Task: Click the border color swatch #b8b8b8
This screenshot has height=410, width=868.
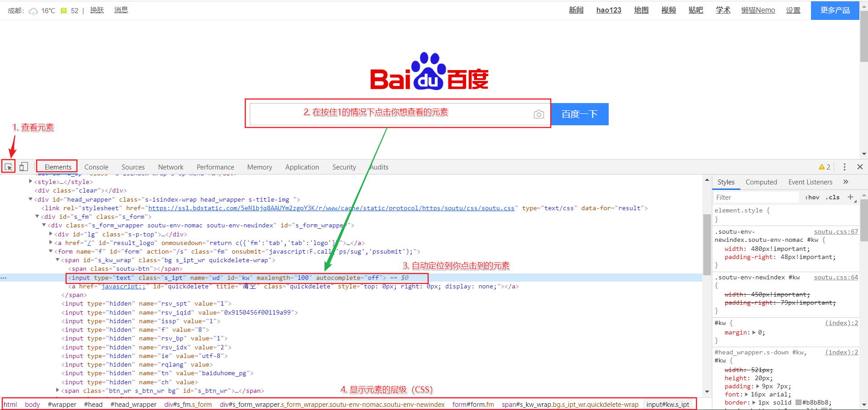Action: coord(798,402)
